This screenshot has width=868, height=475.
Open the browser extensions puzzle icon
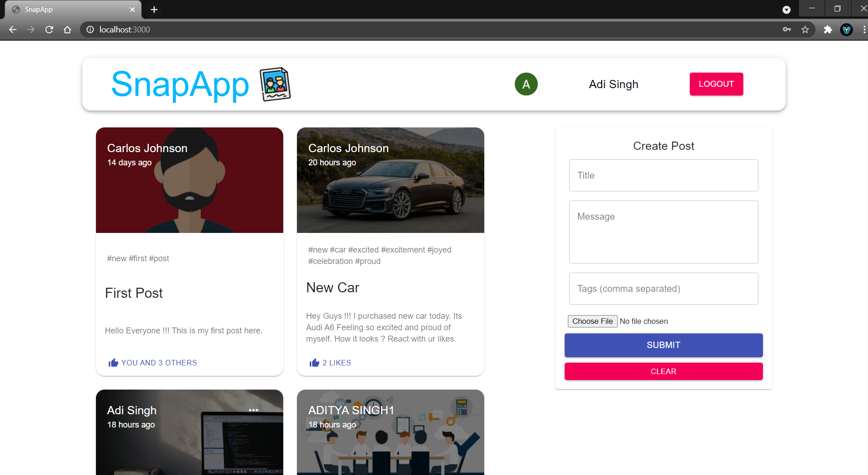pos(828,29)
